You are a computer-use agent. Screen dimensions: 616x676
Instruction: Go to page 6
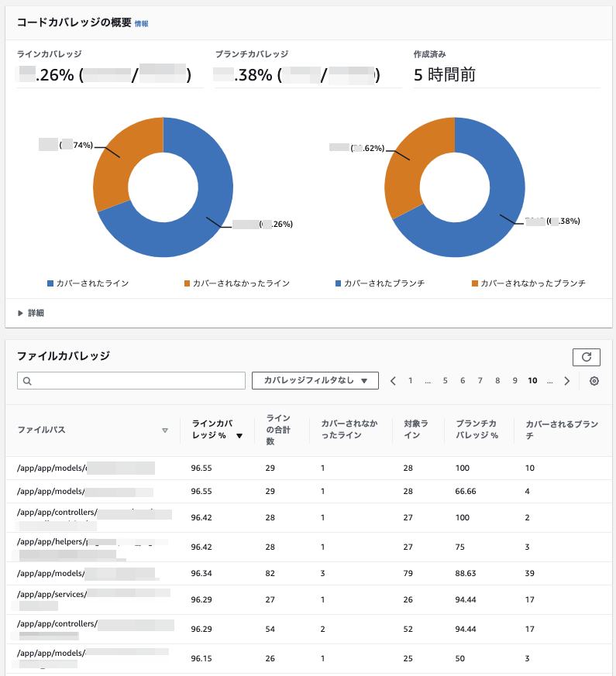point(463,381)
